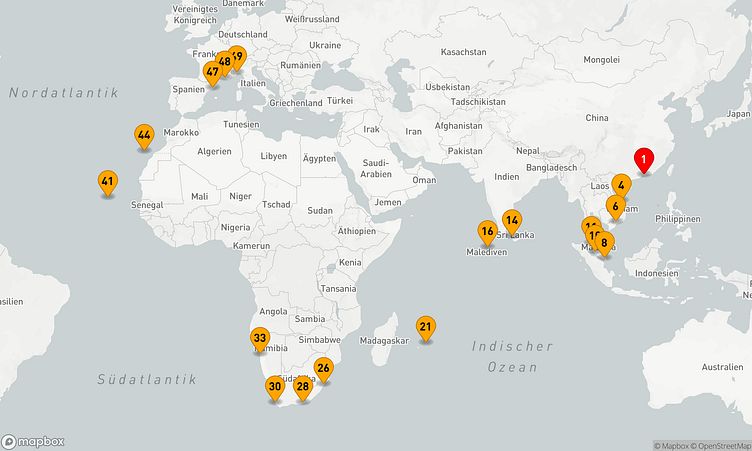Click the red marker numbered 1
Image resolution: width=752 pixels, height=451 pixels.
[644, 158]
